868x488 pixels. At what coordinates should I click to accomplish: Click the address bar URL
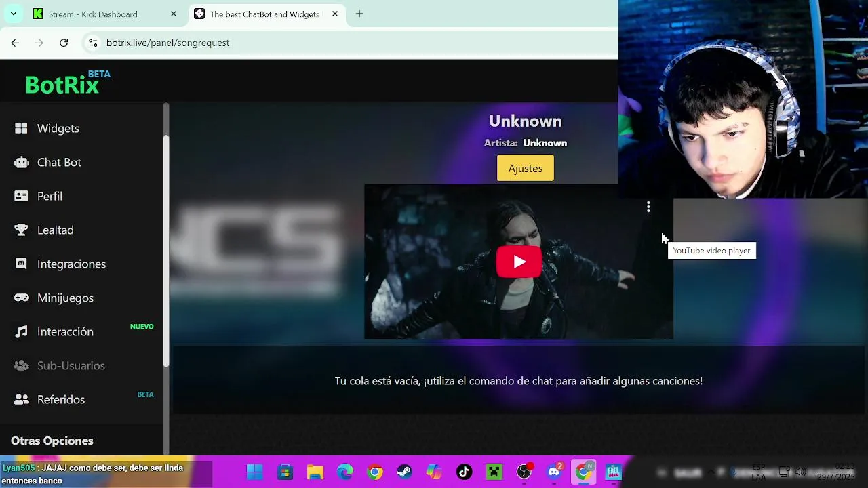tap(167, 43)
